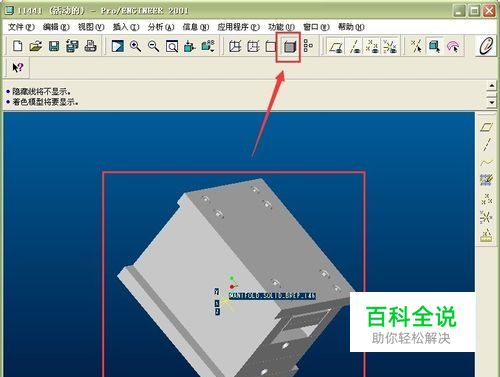Minimize the Pro/ENGINEER window
This screenshot has width=500, height=377.
point(459,11)
